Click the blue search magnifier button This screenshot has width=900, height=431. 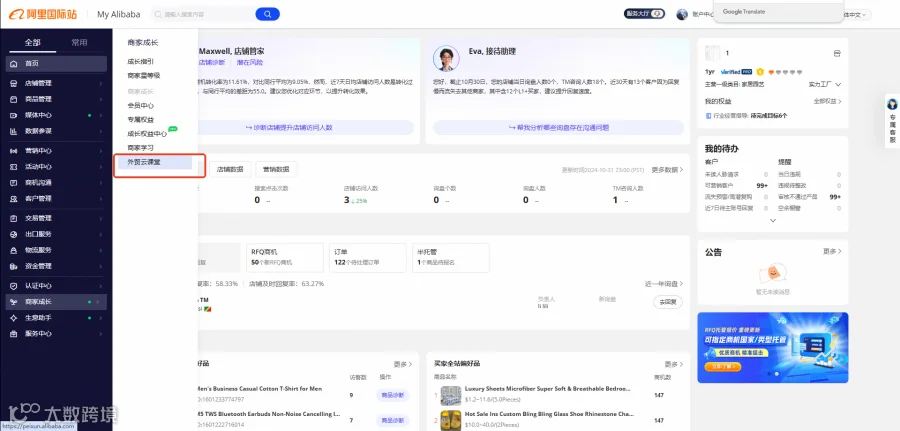click(x=267, y=14)
